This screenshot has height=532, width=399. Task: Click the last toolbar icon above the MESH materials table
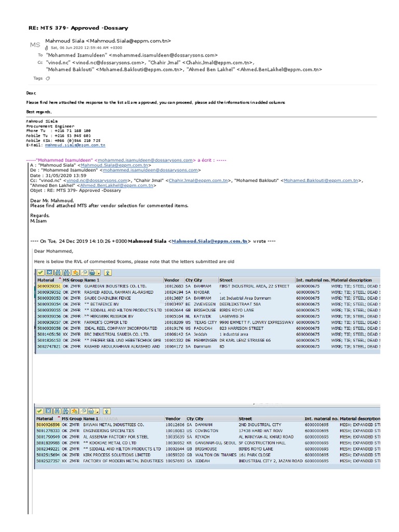(107, 411)
